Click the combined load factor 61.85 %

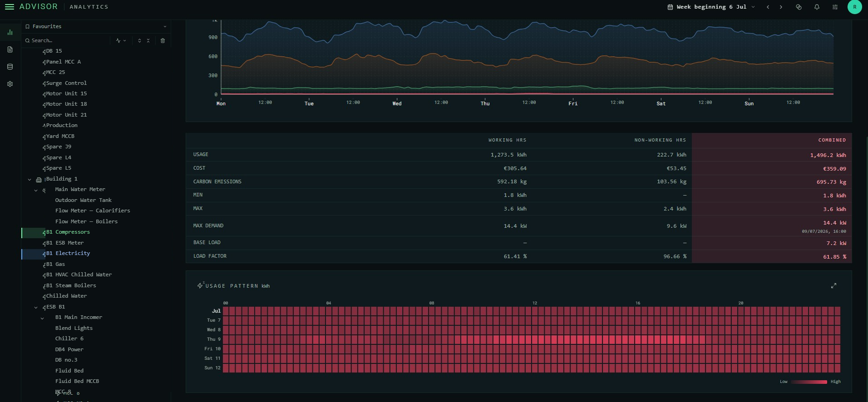pos(834,257)
